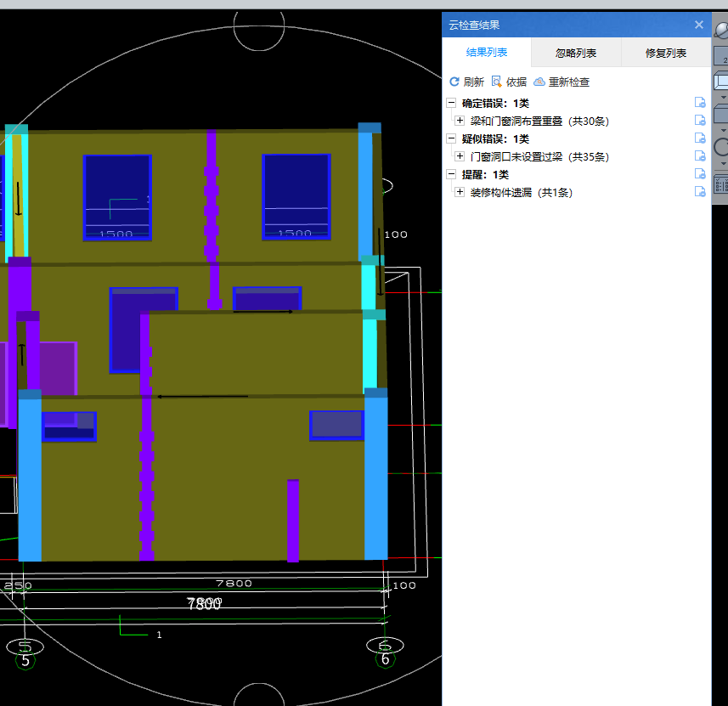Select the 疑似错误: 1类 row
728x706 pixels.
495,138
